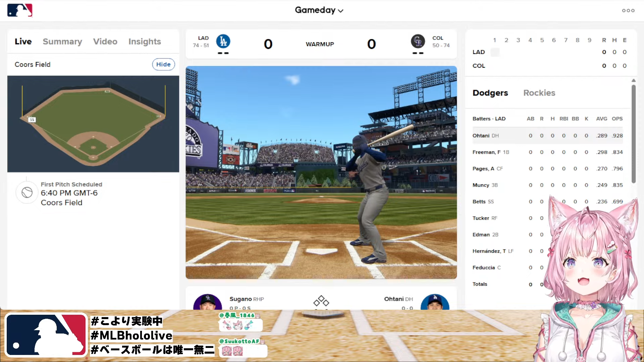This screenshot has height=362, width=644.
Task: Select the Rockies box score tab
Action: pyautogui.click(x=539, y=93)
